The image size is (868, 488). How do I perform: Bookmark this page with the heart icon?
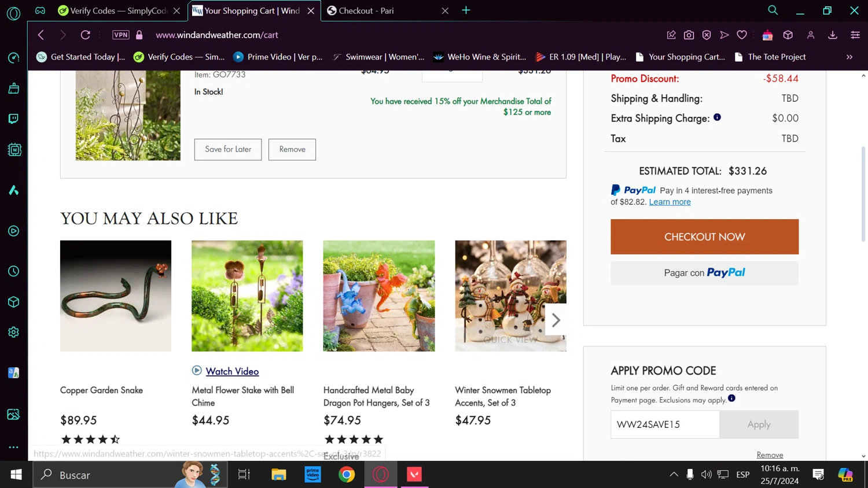pyautogui.click(x=742, y=35)
